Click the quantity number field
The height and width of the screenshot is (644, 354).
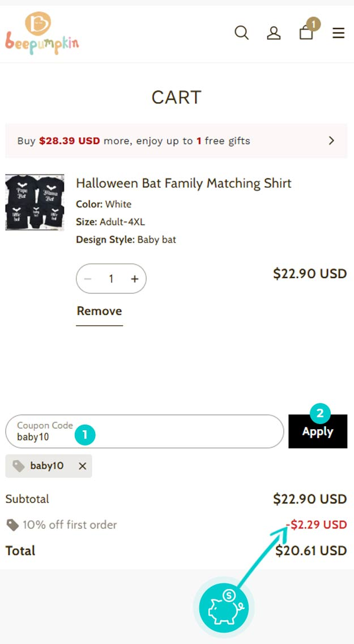(x=111, y=279)
